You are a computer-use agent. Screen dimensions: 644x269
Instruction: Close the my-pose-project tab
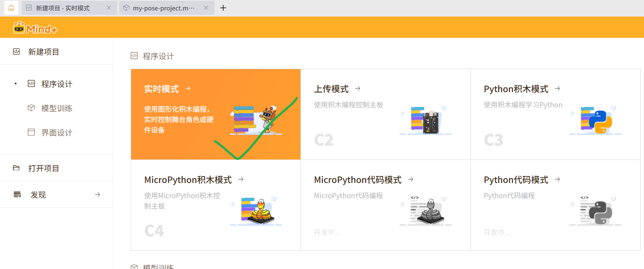pyautogui.click(x=206, y=8)
